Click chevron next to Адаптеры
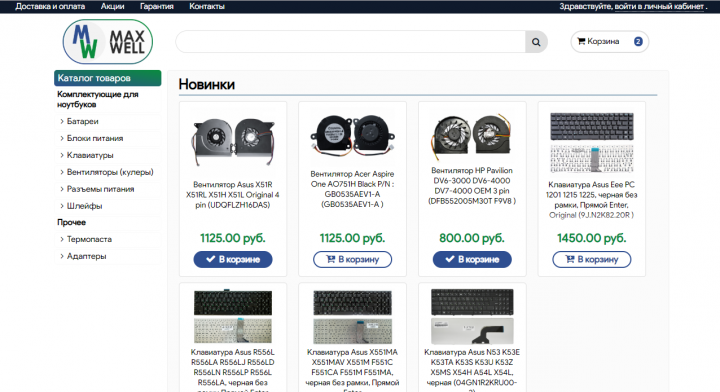 point(62,256)
